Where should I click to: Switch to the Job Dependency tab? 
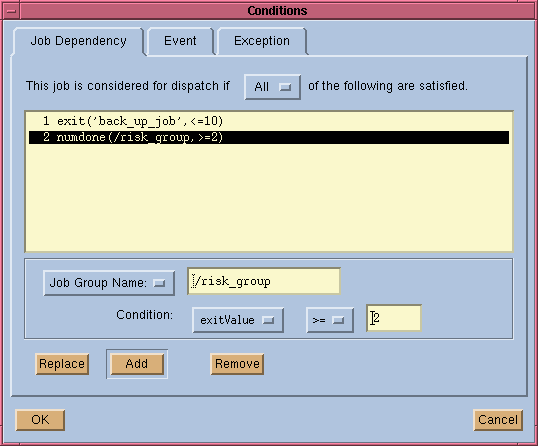78,41
